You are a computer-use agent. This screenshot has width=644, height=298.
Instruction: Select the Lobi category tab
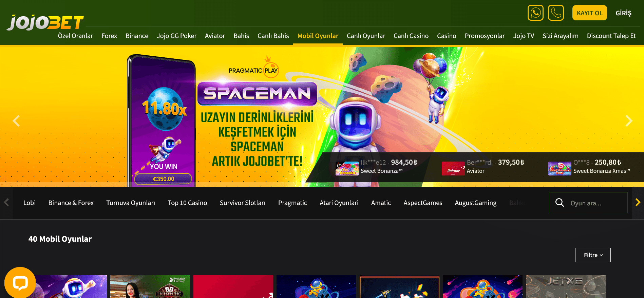[29, 203]
